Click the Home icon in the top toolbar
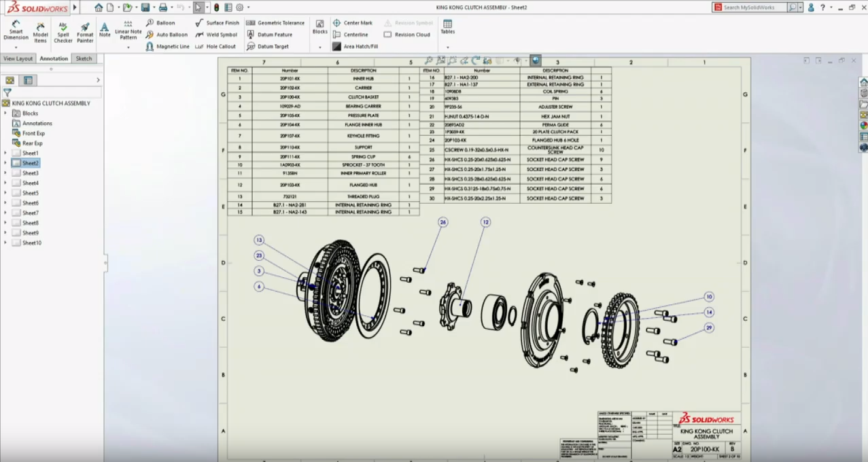Viewport: 868px width, 462px height. (x=99, y=7)
